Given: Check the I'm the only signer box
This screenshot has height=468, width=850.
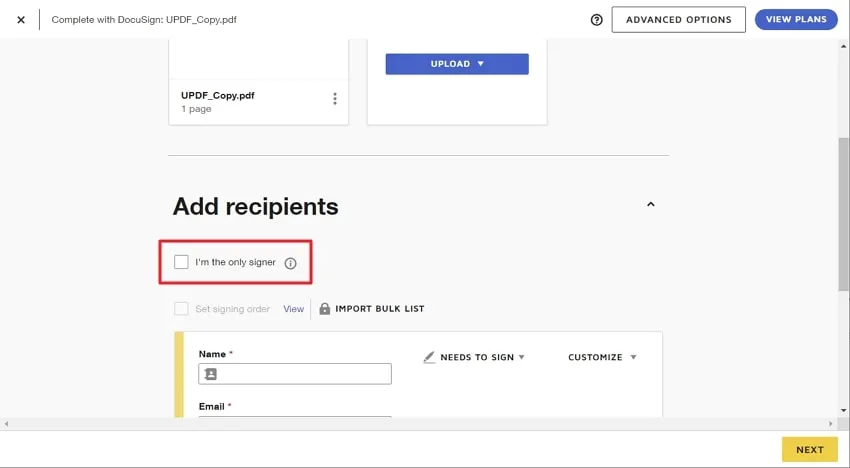Looking at the screenshot, I should click(x=181, y=262).
